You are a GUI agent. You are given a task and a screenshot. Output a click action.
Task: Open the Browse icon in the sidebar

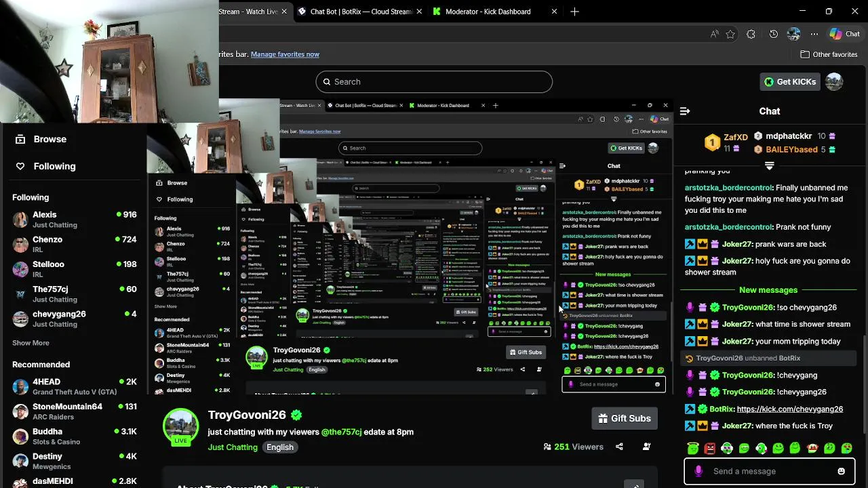20,139
